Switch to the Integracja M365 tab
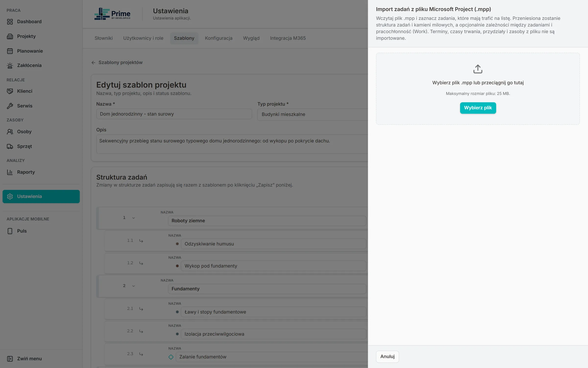This screenshot has height=368, width=588. click(288, 38)
